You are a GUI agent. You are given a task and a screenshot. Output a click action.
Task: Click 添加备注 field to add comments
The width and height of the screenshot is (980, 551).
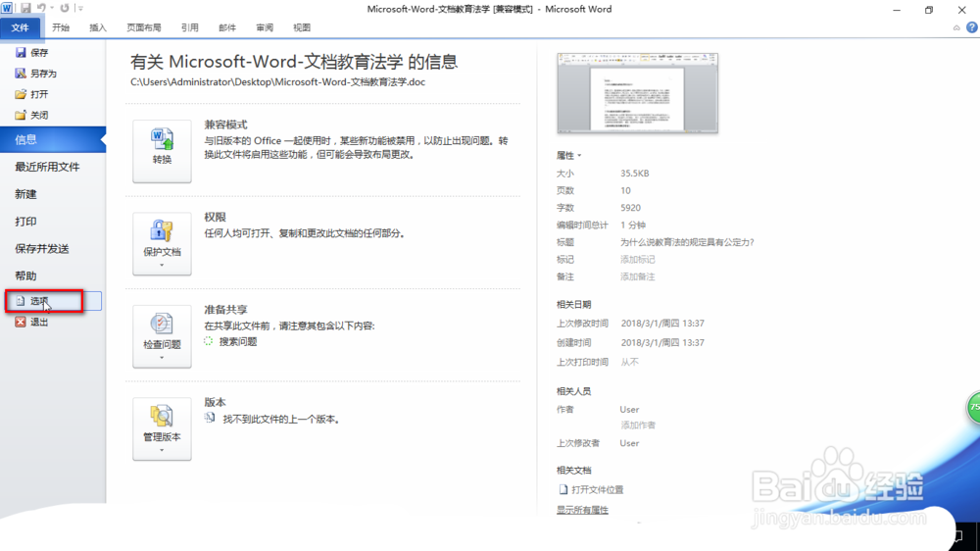[x=638, y=276]
